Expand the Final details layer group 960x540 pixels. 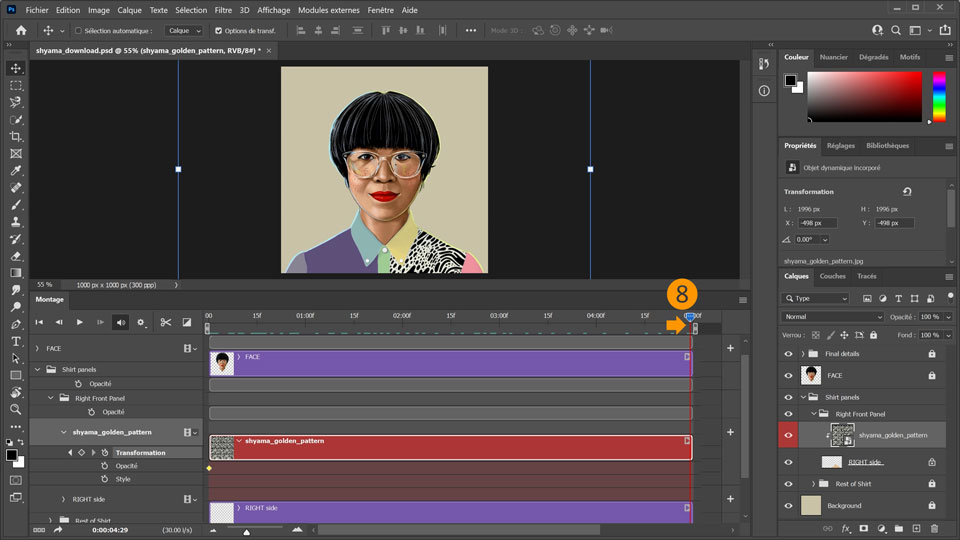(803, 354)
